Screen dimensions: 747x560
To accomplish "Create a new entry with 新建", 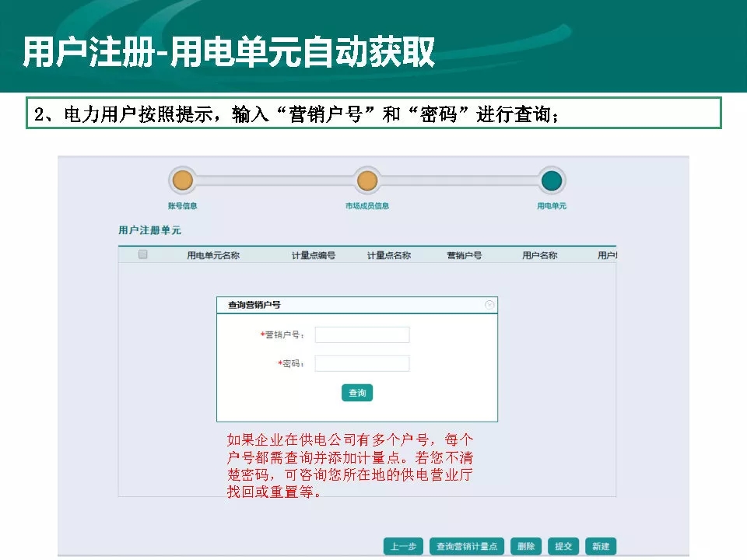I will [600, 546].
